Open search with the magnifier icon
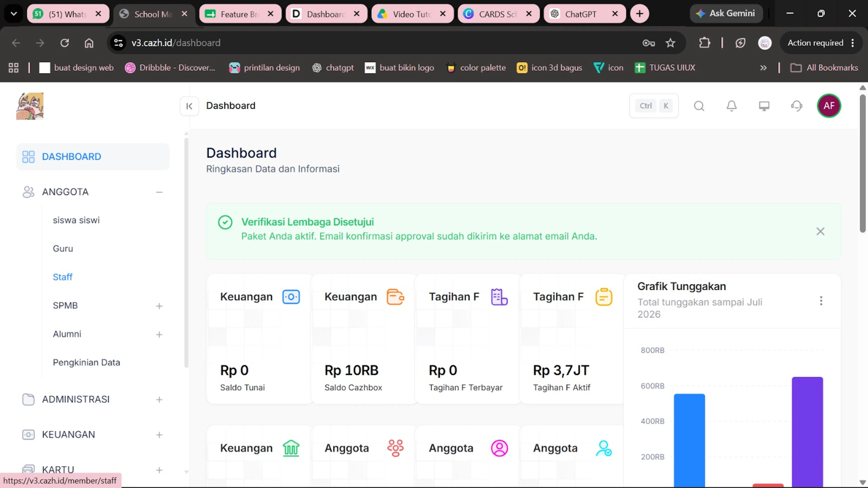868x488 pixels. [x=699, y=106]
